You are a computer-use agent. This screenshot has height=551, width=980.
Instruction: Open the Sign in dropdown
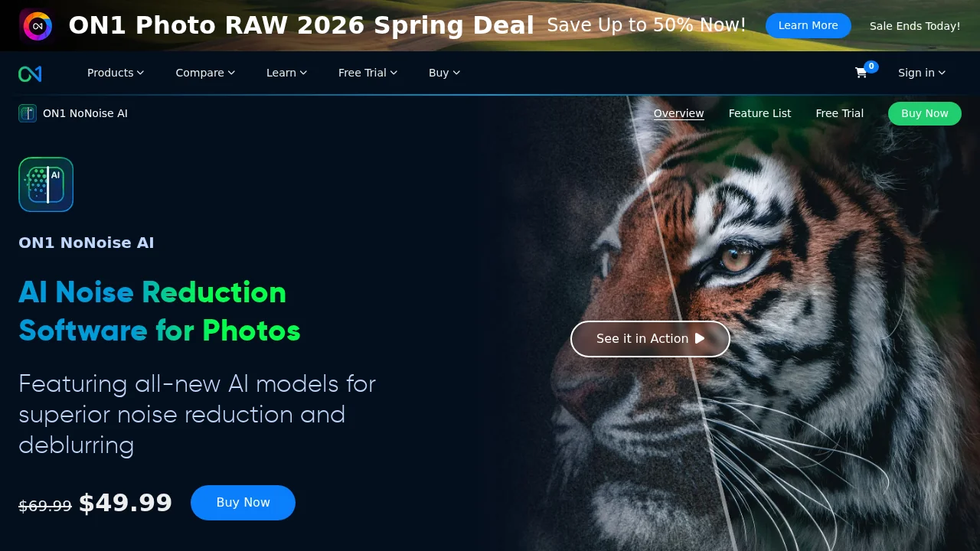(x=922, y=73)
